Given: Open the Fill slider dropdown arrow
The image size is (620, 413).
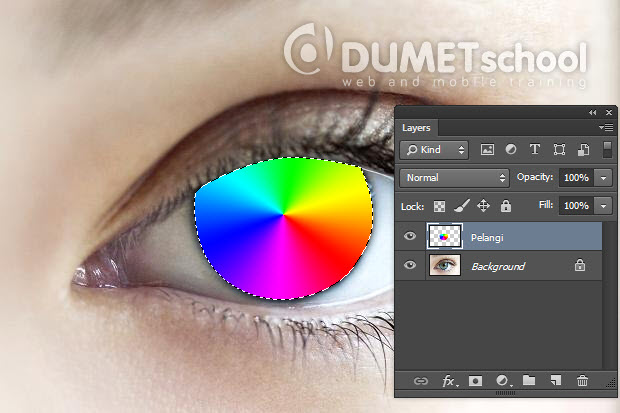Looking at the screenshot, I should [x=603, y=206].
